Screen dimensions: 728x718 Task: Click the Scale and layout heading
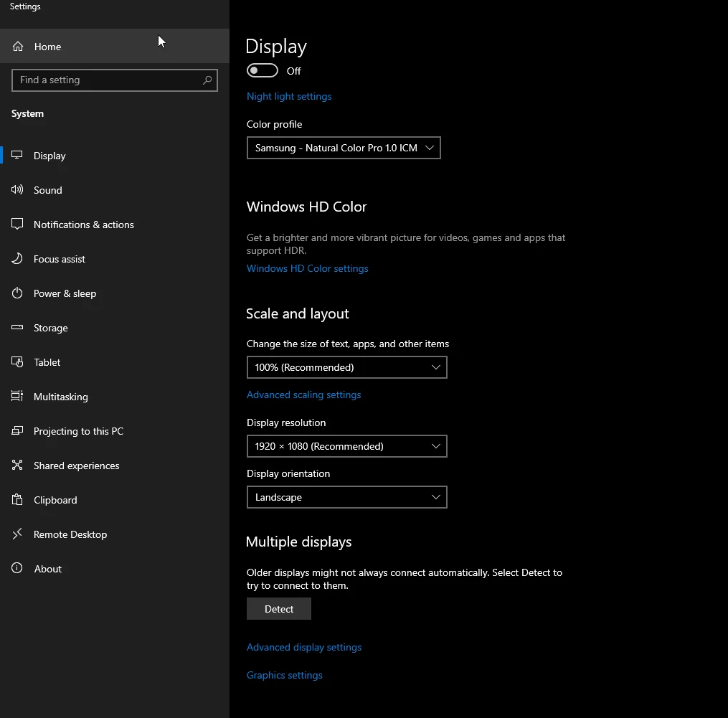coord(297,313)
